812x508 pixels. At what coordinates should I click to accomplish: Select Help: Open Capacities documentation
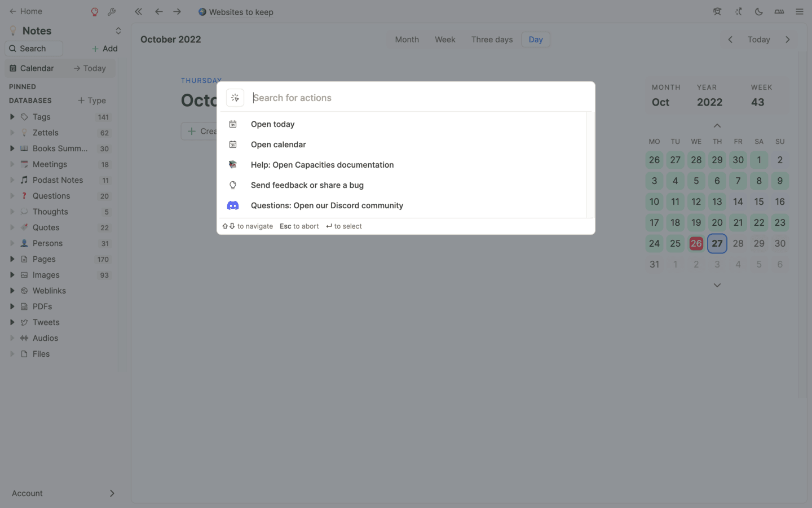pos(322,165)
